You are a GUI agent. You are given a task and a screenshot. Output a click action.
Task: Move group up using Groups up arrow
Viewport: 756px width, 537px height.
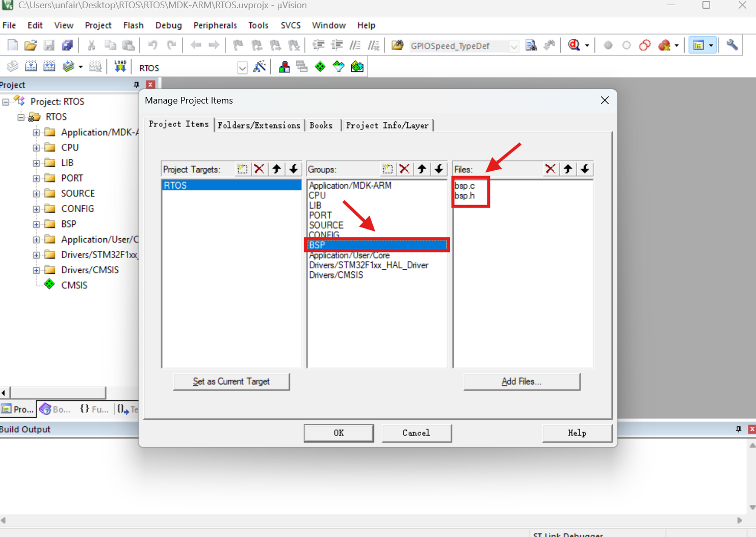[422, 169]
